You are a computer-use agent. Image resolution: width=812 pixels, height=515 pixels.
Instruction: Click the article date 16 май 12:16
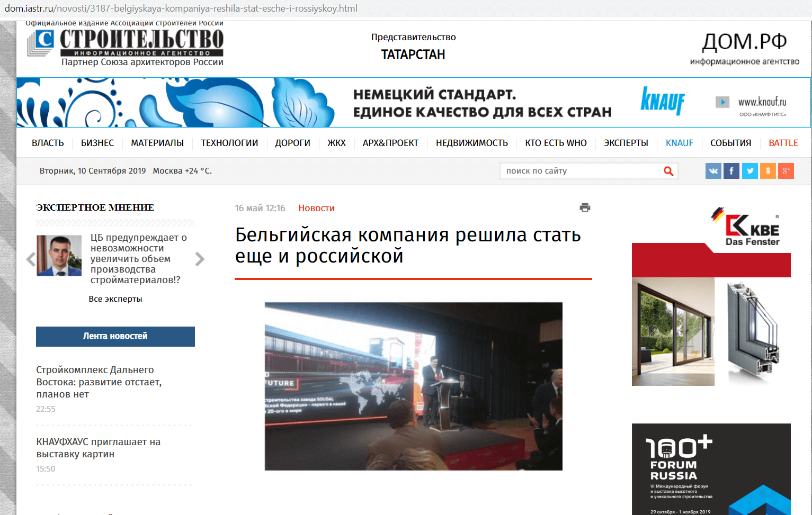pos(260,208)
